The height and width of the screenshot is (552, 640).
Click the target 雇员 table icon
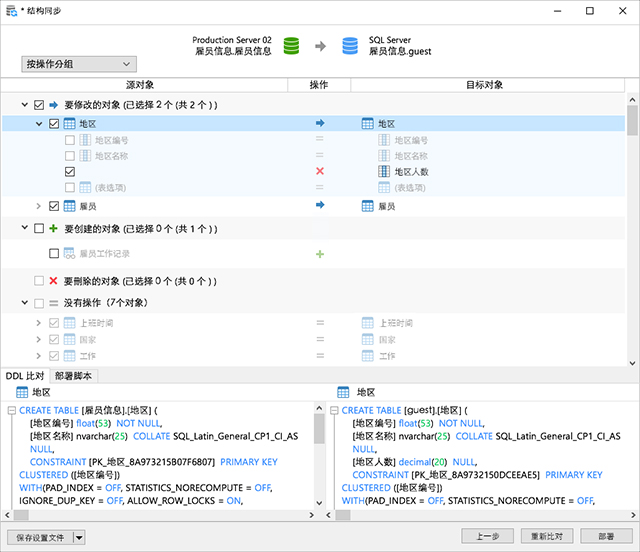[367, 206]
